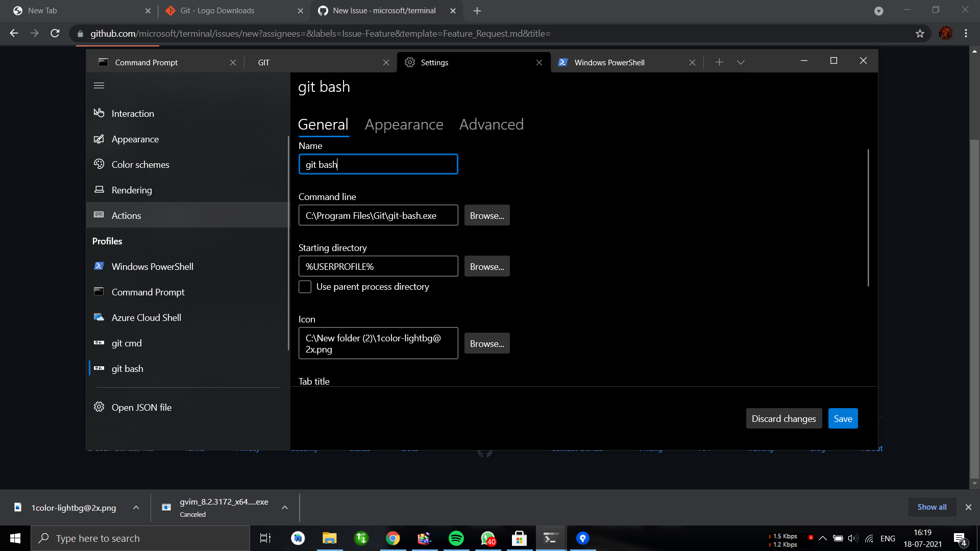Click Discard changes button
Image resolution: width=980 pixels, height=551 pixels.
click(783, 418)
